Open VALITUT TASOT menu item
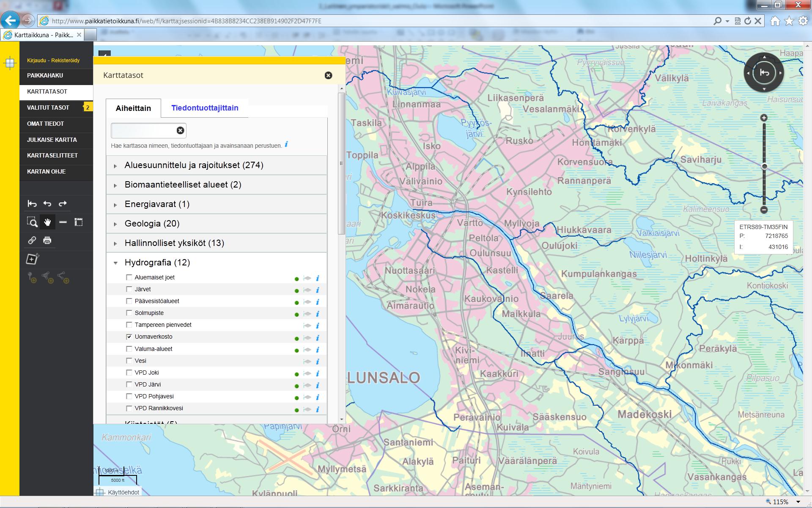 56,108
